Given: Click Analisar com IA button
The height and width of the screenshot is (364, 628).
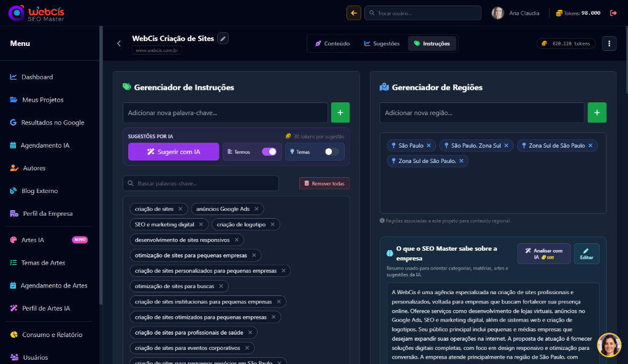Looking at the screenshot, I should point(544,254).
